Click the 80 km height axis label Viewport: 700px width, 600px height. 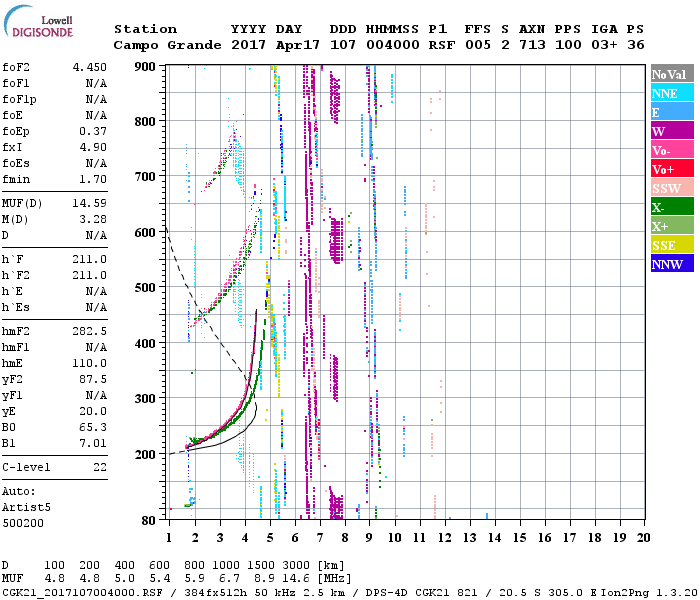pos(149,520)
